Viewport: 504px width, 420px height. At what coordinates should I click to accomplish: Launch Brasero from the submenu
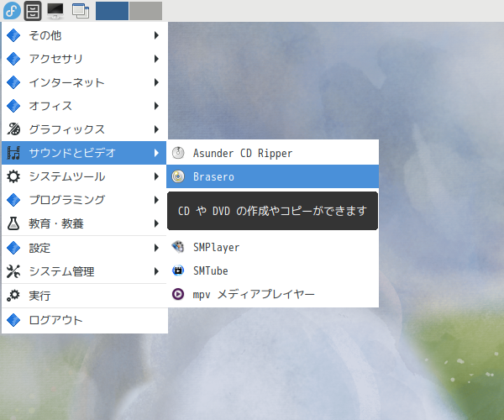(272, 176)
